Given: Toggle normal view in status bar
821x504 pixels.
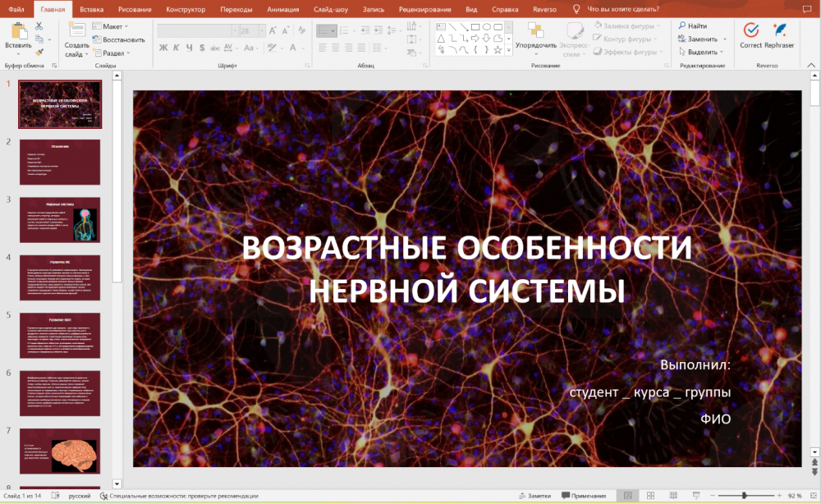Looking at the screenshot, I should click(627, 496).
